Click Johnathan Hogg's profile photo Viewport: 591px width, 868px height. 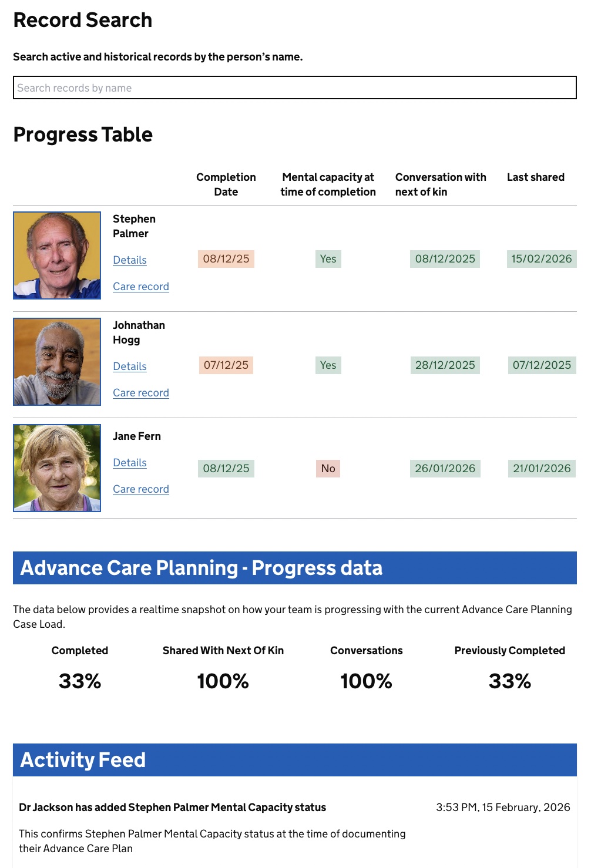click(57, 362)
